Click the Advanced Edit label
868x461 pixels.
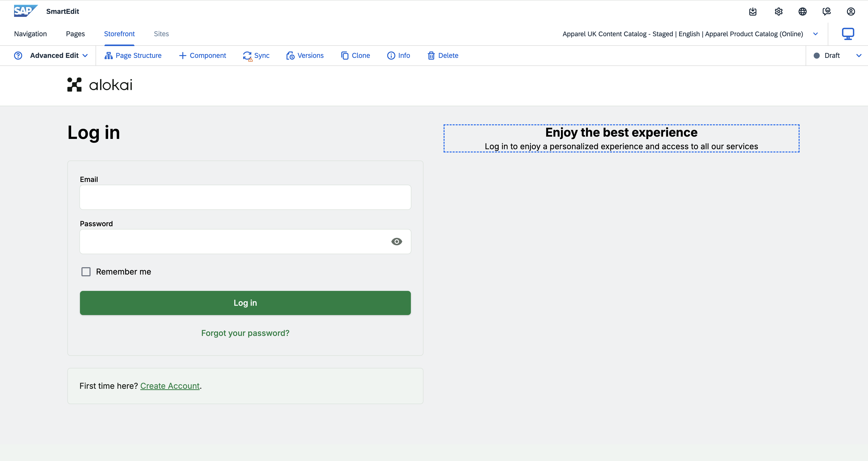(54, 56)
